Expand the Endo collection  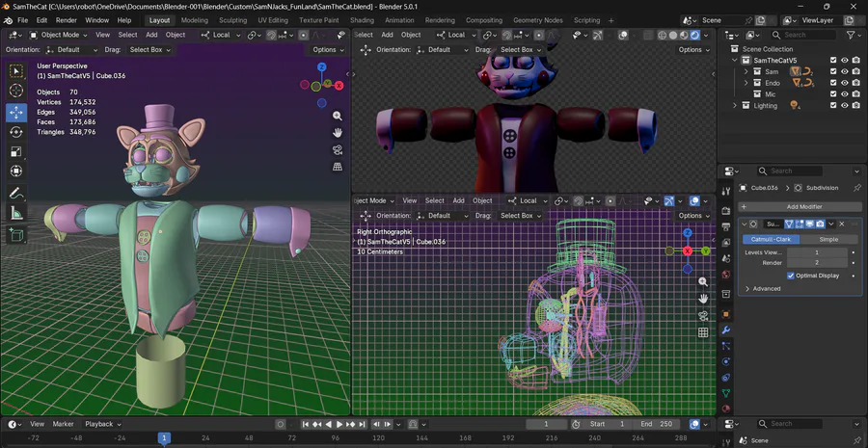tap(746, 83)
